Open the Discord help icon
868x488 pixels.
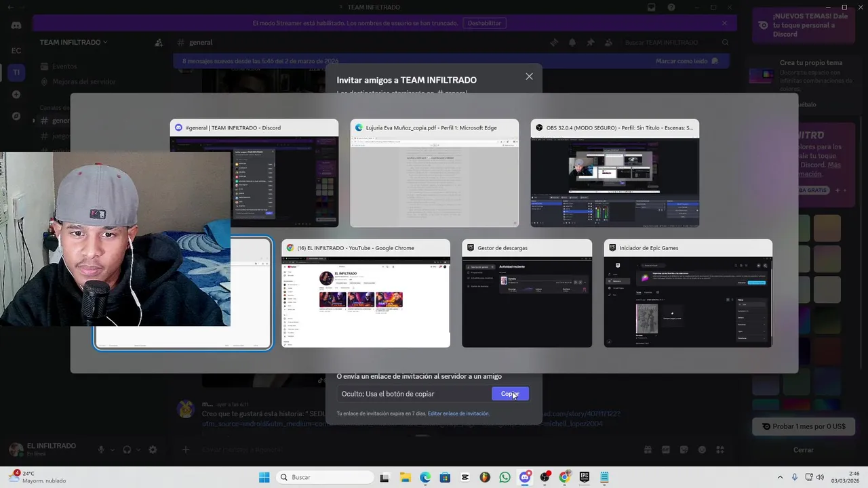coord(671,7)
